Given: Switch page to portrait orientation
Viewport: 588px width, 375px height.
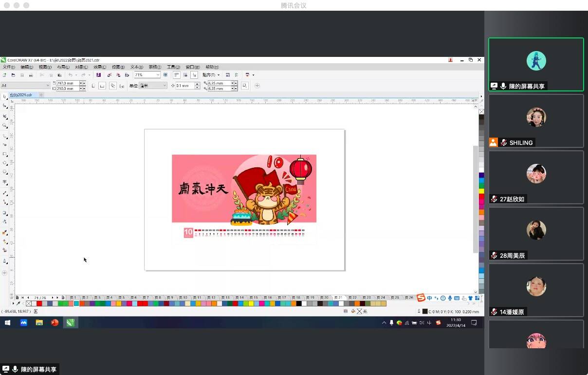Looking at the screenshot, I should [x=93, y=86].
